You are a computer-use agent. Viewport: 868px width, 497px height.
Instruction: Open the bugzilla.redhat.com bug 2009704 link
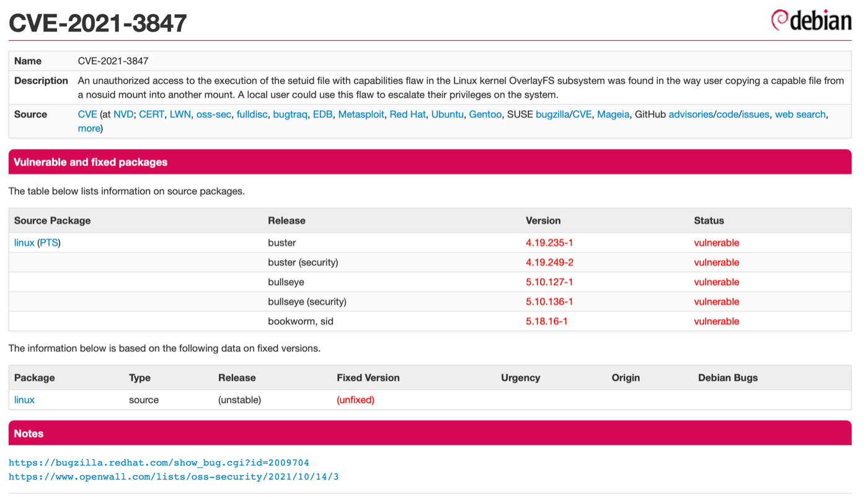click(x=159, y=462)
